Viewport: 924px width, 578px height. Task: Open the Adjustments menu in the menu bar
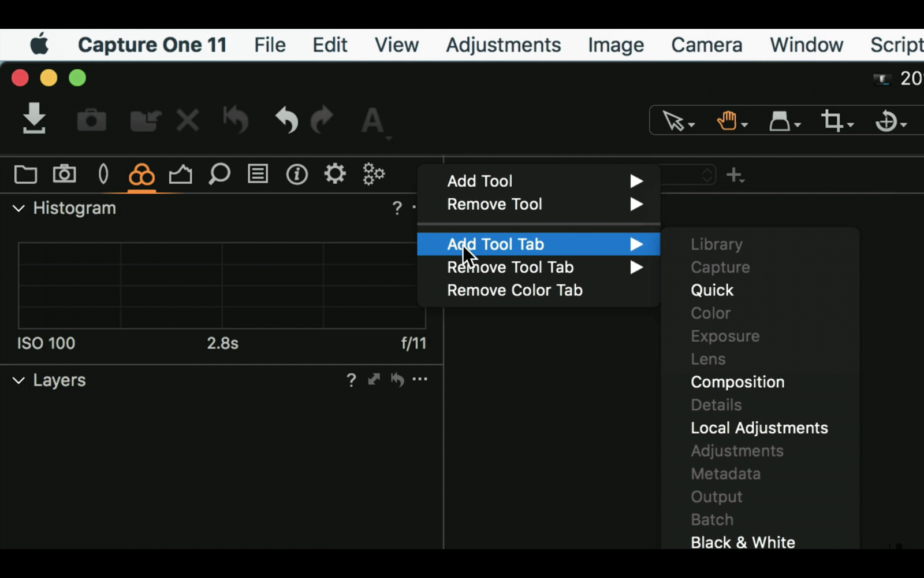tap(503, 45)
